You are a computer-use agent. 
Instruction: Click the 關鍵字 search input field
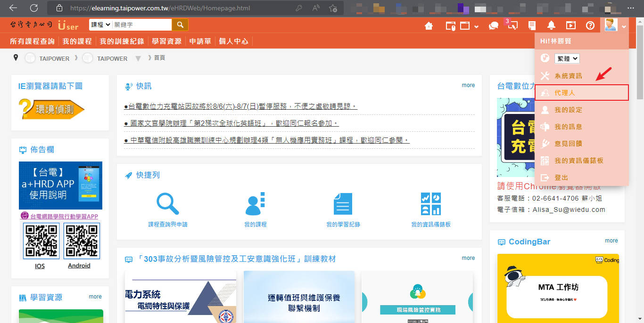[x=142, y=24]
